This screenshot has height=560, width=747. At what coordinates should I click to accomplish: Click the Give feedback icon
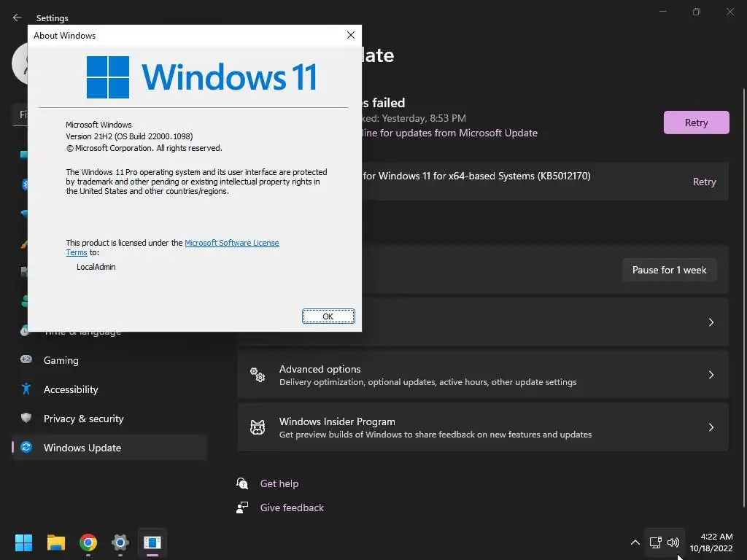coord(242,507)
